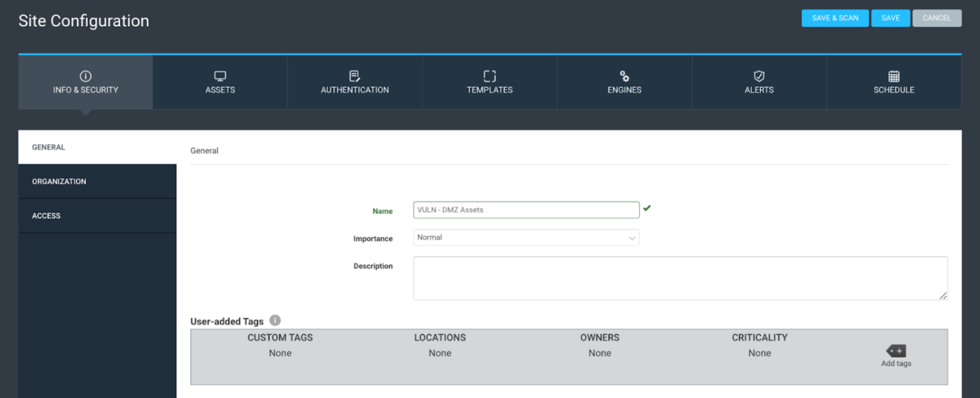
Task: Click the Add tags icon
Action: 896,351
